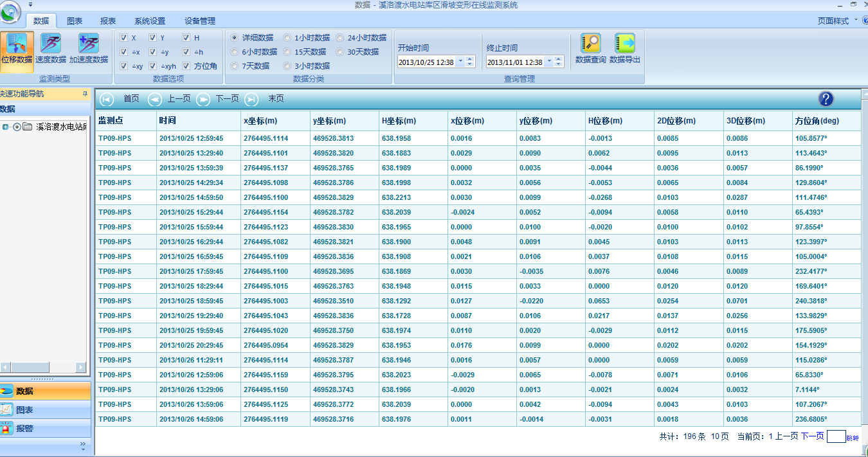Select 7天数据 radio option
Screen dimensions: 868x457
pyautogui.click(x=235, y=66)
